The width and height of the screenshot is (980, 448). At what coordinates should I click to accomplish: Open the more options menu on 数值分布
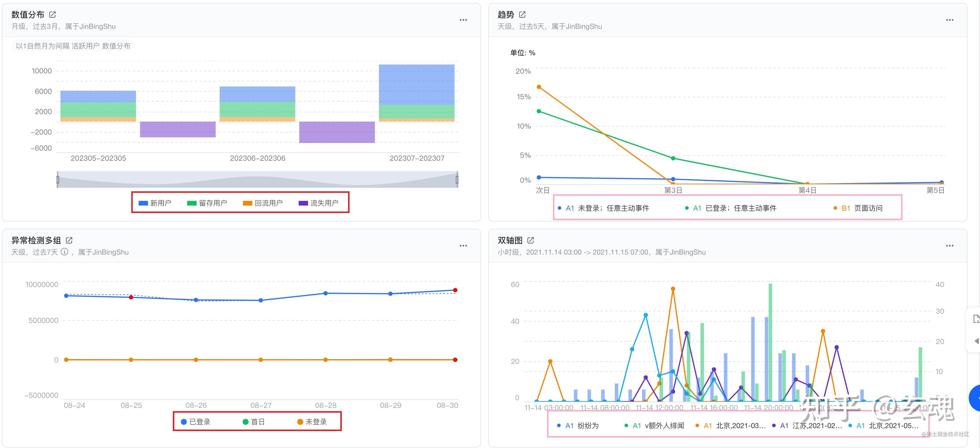pyautogui.click(x=464, y=20)
